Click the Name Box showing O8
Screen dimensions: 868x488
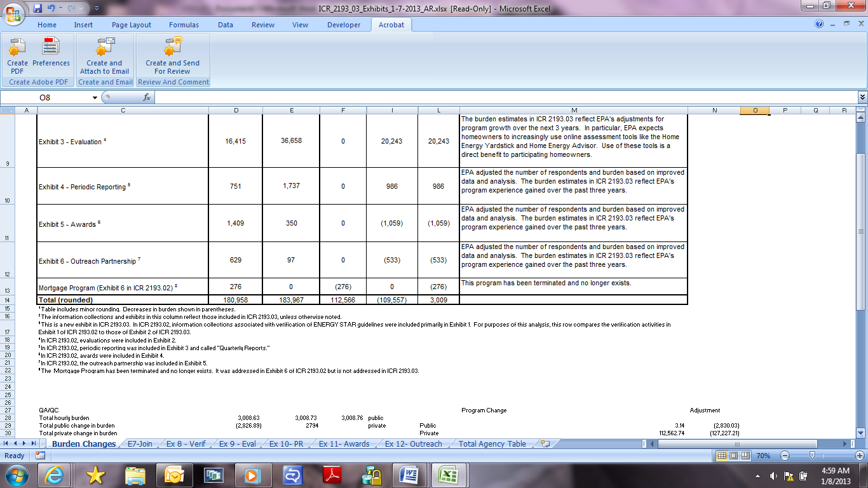46,97
